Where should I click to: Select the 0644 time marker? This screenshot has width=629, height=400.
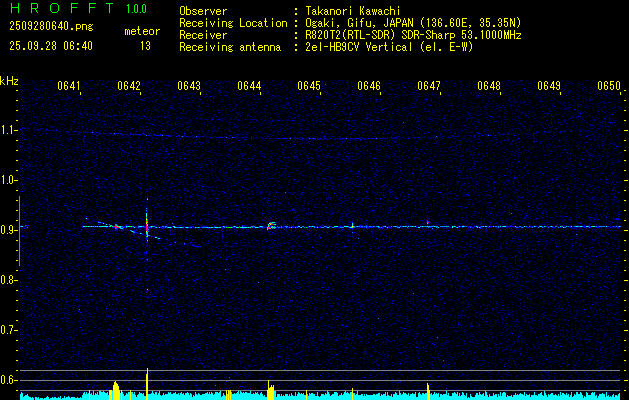[249, 86]
